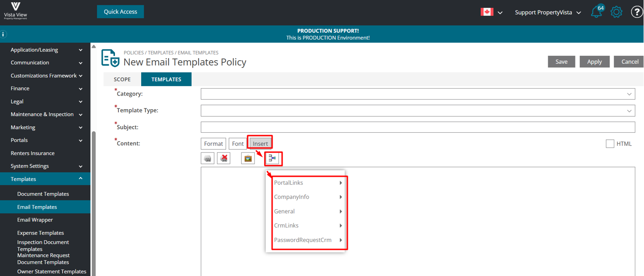Open the Template Type dropdown

pyautogui.click(x=418, y=110)
